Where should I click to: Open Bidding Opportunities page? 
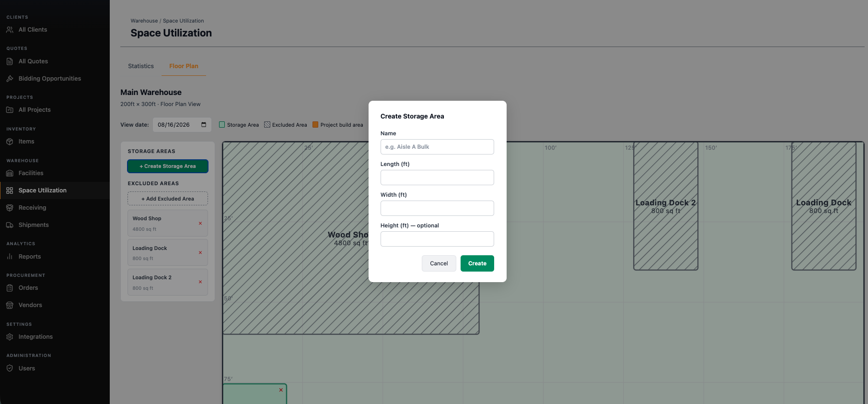tap(50, 79)
